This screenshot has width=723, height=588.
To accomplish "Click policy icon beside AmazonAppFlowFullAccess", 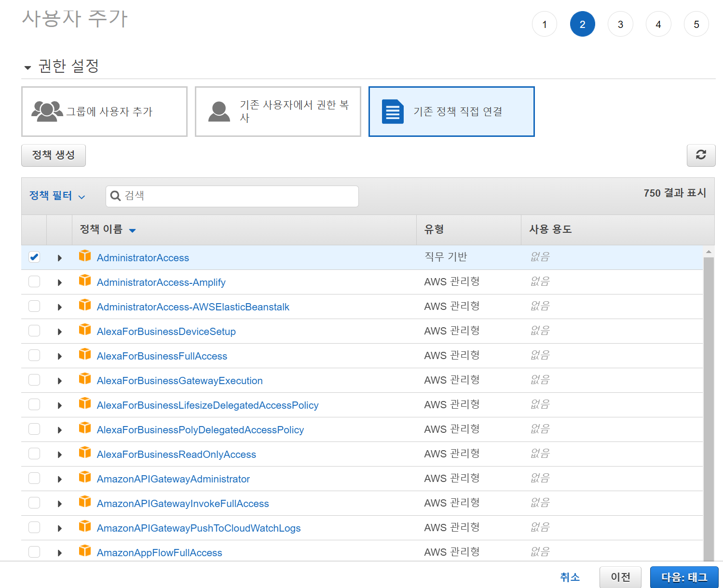I will (85, 551).
